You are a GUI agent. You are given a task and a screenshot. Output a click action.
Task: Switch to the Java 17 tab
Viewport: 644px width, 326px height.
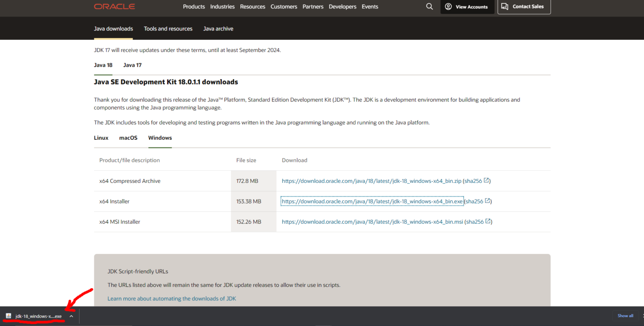click(x=132, y=65)
